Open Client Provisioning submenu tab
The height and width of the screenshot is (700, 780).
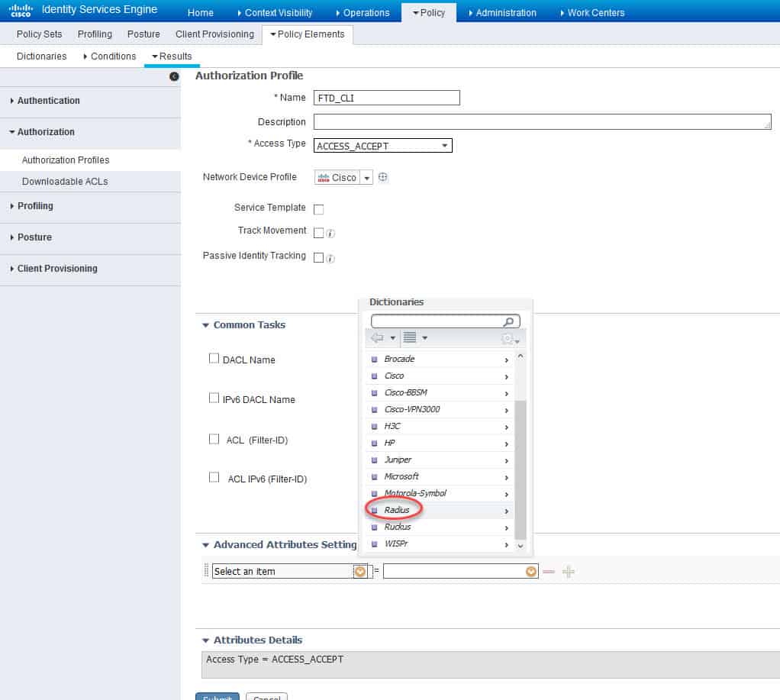coord(214,34)
